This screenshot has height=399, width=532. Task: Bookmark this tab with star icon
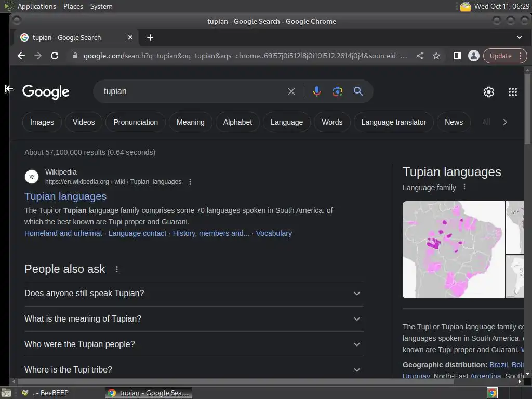(x=436, y=56)
